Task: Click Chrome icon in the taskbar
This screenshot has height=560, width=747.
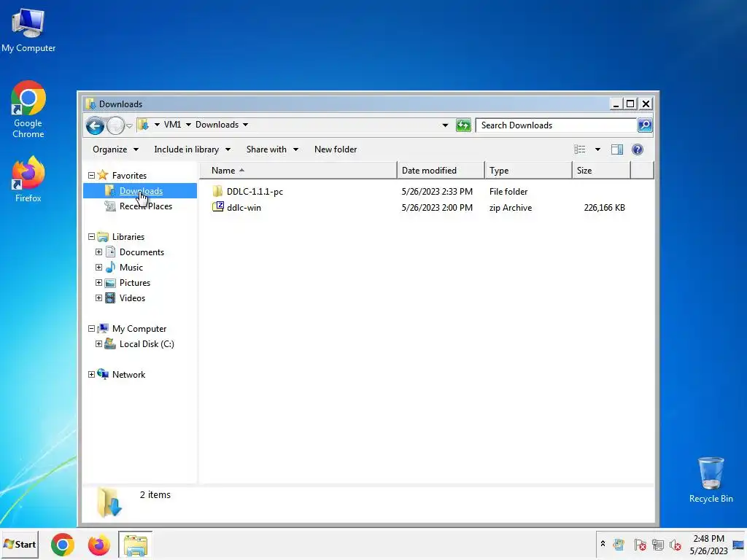Action: tap(63, 545)
